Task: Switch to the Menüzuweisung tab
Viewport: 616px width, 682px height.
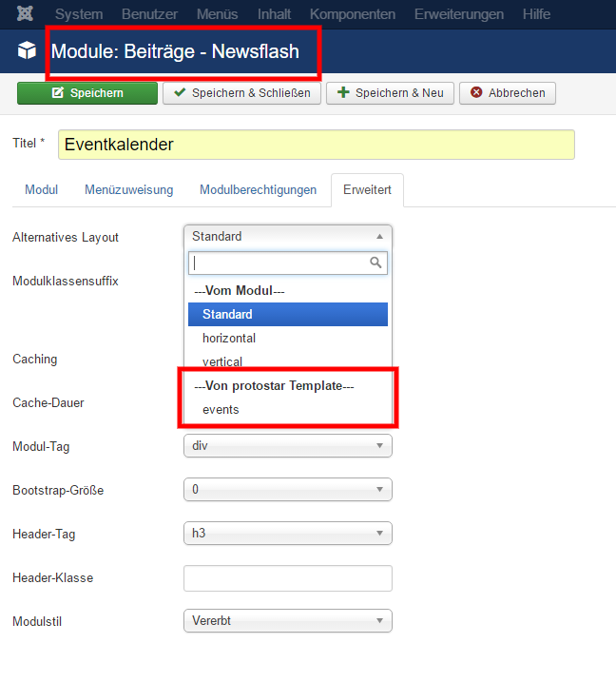Action: tap(128, 190)
